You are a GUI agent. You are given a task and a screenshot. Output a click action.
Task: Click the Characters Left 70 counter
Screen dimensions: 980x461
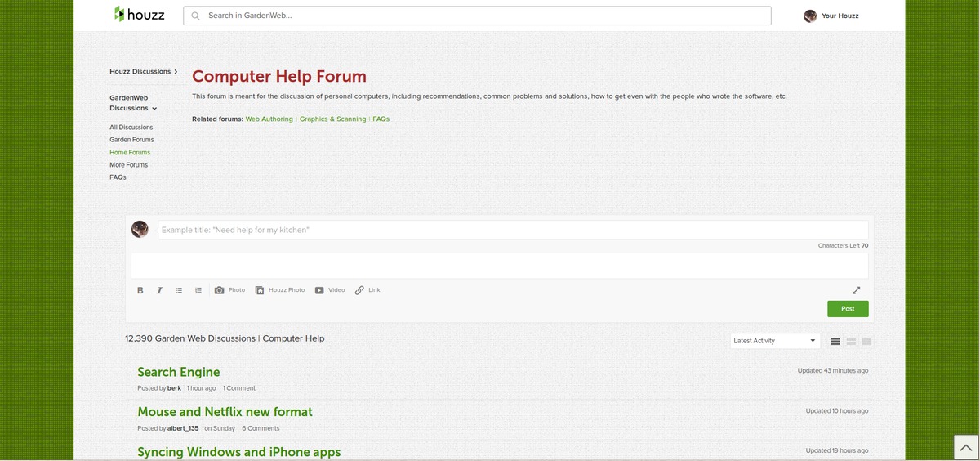tap(843, 246)
